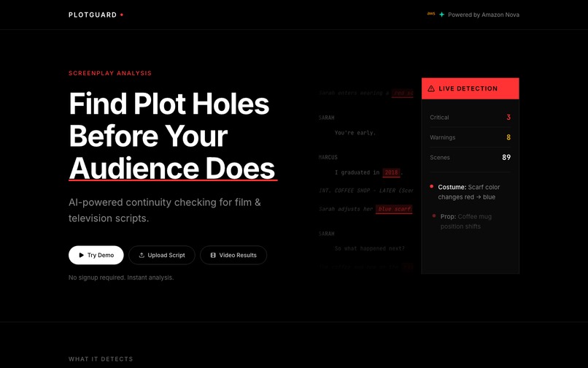This screenshot has height=368, width=588.
Task: Click the PLOTGUARD logo
Action: tap(96, 15)
